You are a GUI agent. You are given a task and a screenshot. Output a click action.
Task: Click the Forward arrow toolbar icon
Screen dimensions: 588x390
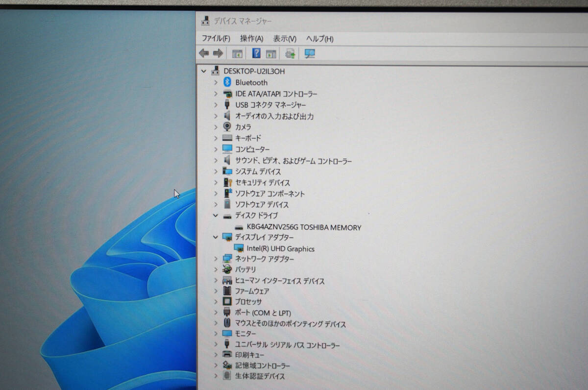click(x=218, y=53)
